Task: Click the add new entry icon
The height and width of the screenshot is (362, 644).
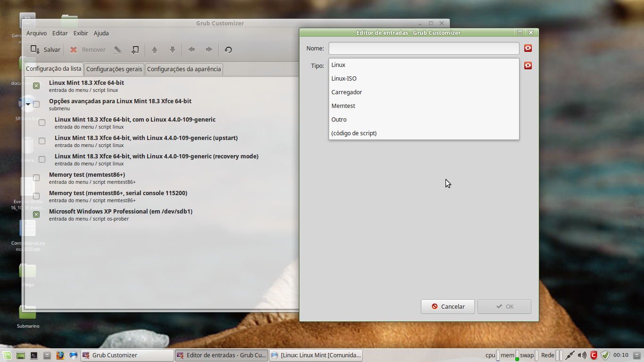Action: click(x=135, y=49)
